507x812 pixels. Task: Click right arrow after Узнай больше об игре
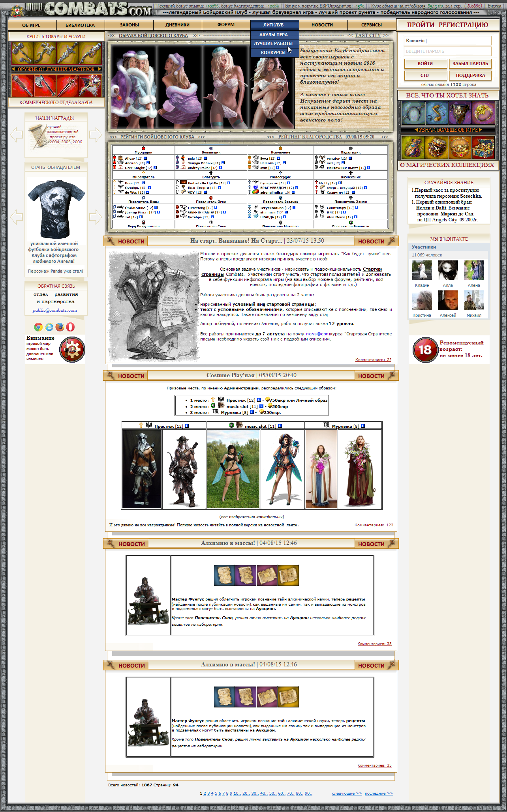[x=481, y=130]
